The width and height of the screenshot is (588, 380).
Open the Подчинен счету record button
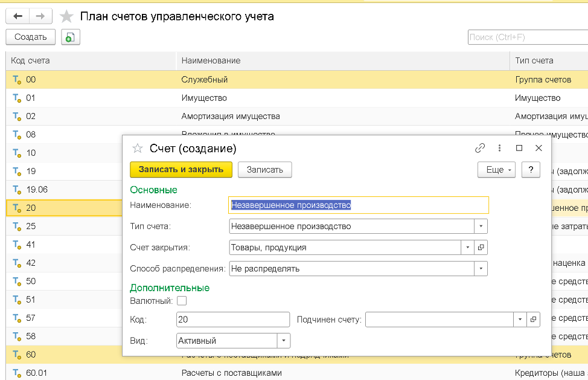[532, 320]
